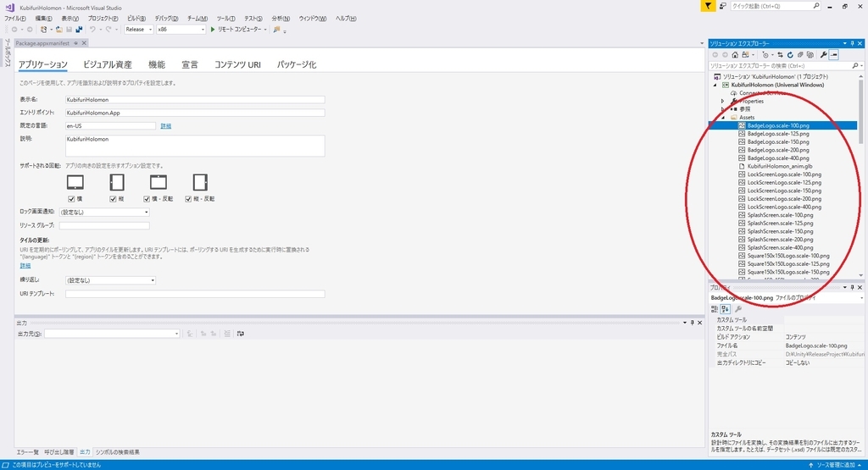Click the 詳細 link next to default language
This screenshot has height=470, width=868.
click(x=165, y=126)
